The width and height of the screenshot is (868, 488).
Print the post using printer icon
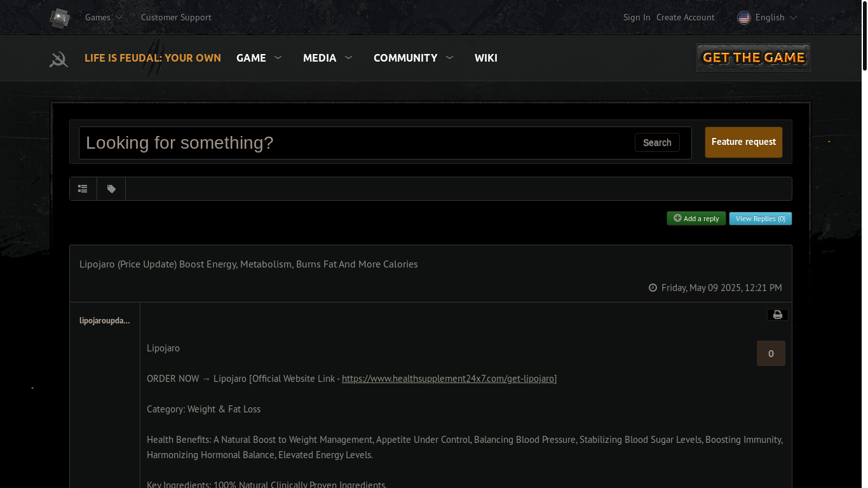pos(778,315)
